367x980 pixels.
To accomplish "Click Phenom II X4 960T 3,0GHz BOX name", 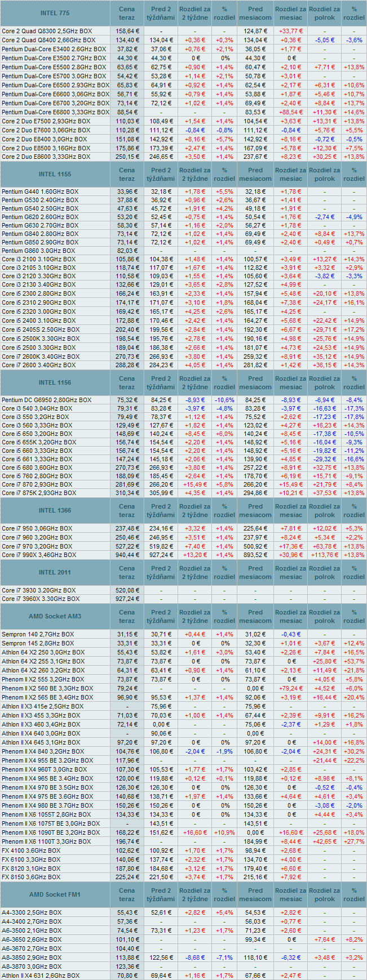I will (x=44, y=769).
